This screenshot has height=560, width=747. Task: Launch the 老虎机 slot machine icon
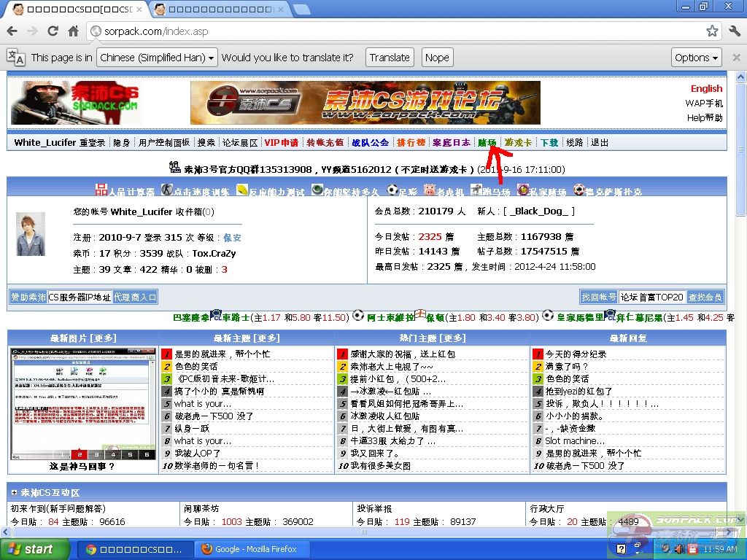click(x=429, y=191)
